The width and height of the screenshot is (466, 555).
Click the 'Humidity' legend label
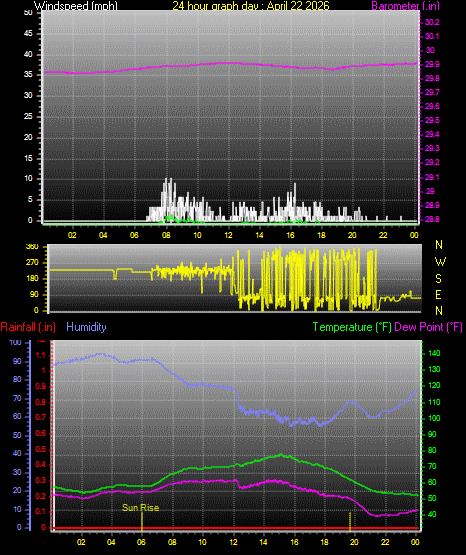[86, 327]
